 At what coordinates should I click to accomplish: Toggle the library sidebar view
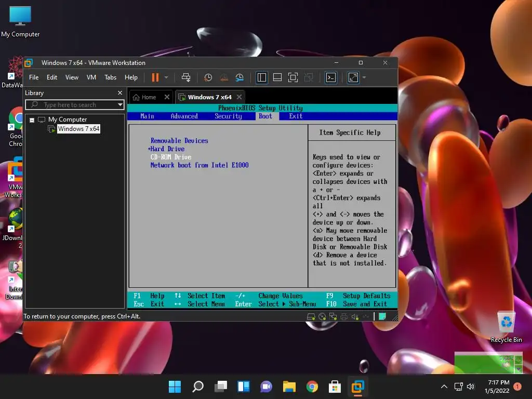262,77
